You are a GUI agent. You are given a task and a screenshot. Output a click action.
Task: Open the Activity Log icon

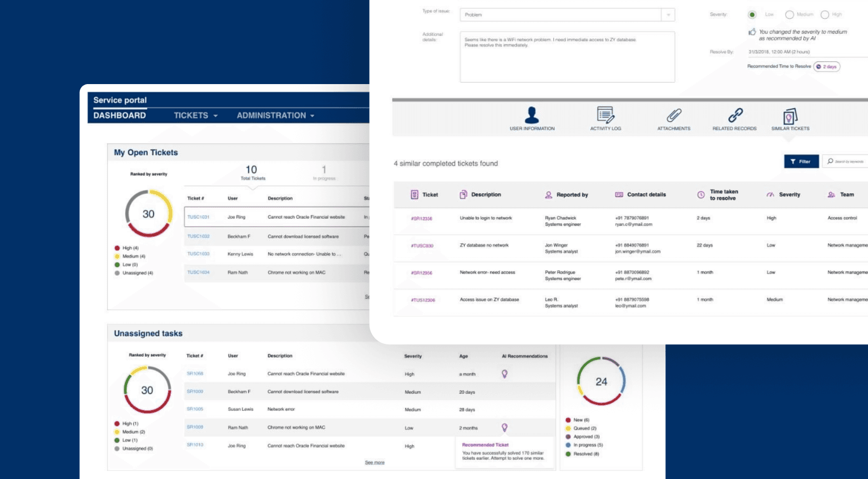point(605,115)
